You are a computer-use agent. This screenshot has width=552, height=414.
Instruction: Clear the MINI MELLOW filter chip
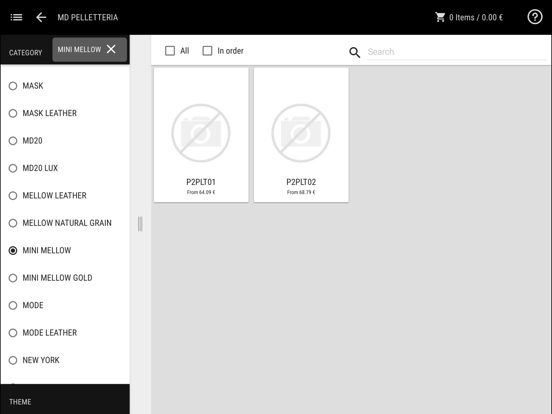[111, 49]
